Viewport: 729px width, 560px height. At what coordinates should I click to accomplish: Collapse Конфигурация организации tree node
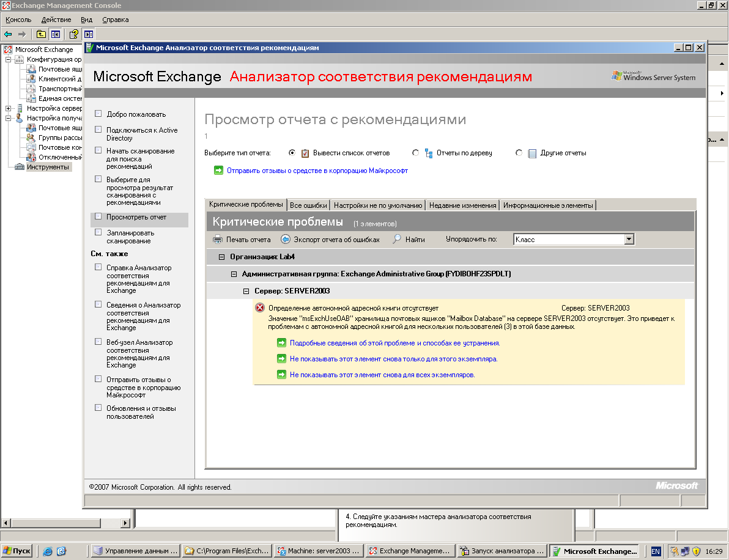[8, 59]
